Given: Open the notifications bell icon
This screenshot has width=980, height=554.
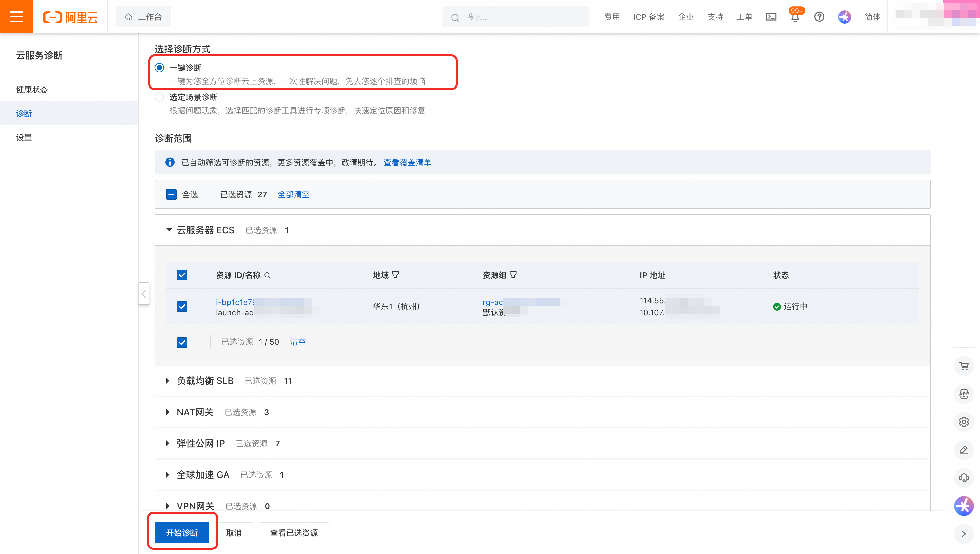Looking at the screenshot, I should pos(795,18).
